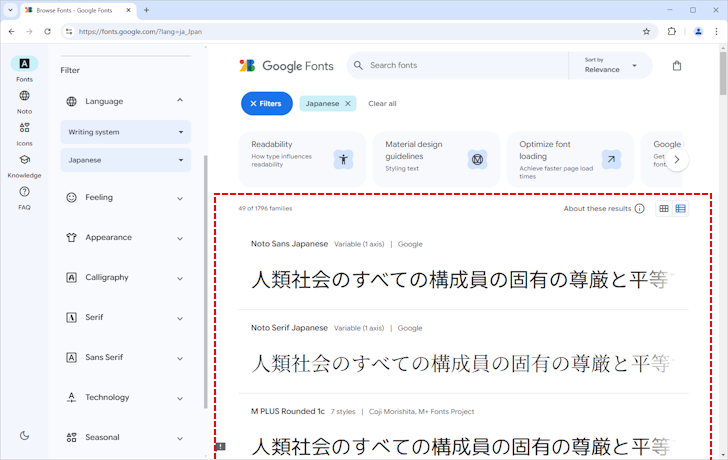
Task: Open the Noto Serif Japanese font
Action: click(x=289, y=328)
